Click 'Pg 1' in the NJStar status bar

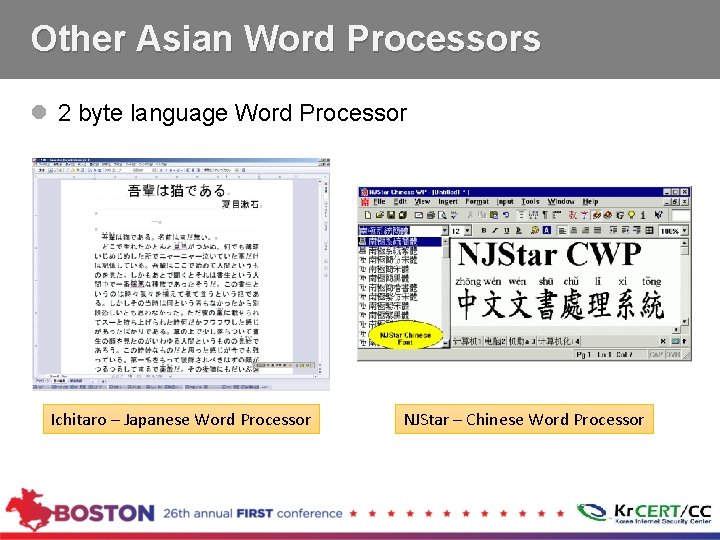[x=584, y=354]
